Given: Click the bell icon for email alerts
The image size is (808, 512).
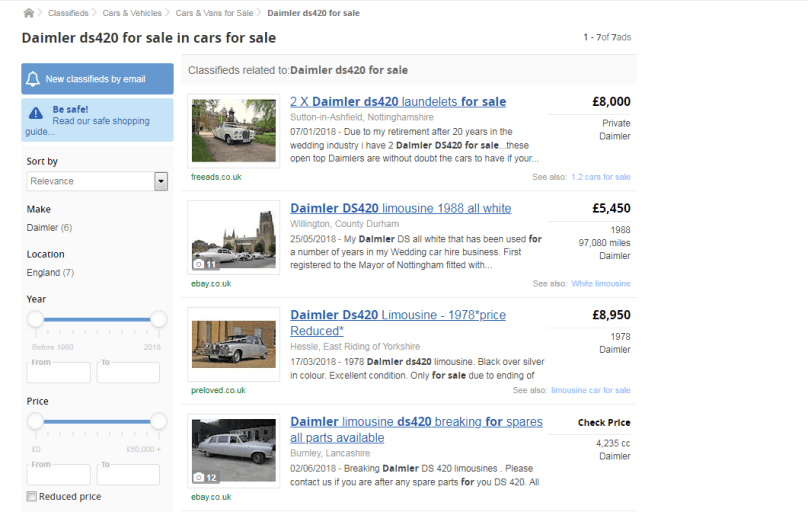Looking at the screenshot, I should (x=33, y=79).
